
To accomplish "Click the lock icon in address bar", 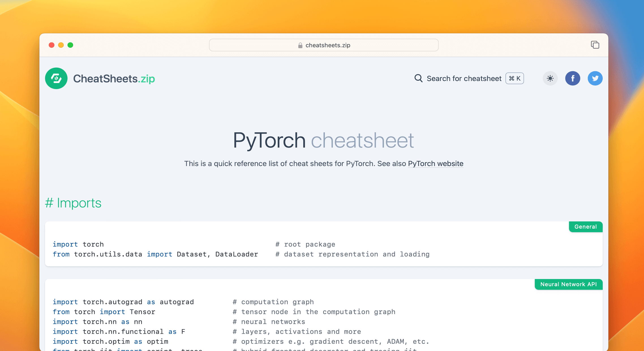I will click(x=300, y=45).
